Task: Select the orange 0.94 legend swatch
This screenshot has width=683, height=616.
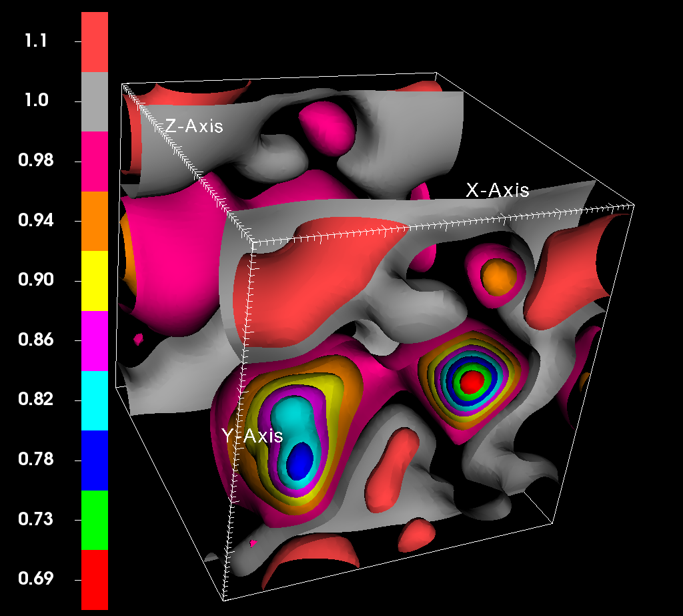Action: (x=95, y=221)
